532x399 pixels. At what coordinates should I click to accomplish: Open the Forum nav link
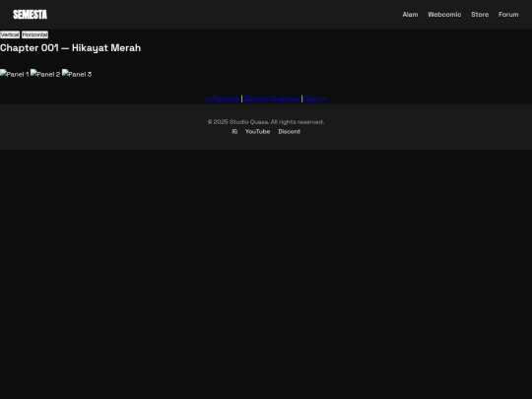point(508,15)
